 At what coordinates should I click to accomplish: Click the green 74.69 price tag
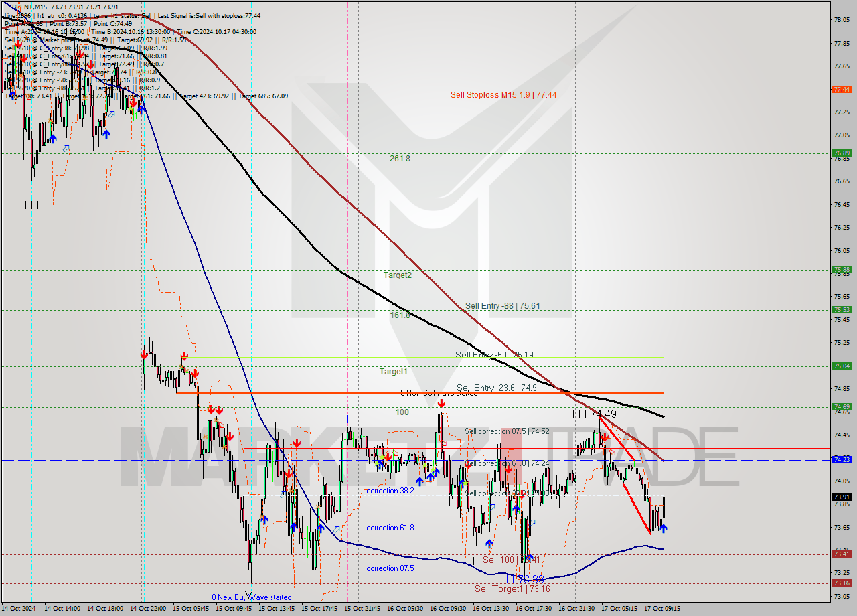point(842,406)
